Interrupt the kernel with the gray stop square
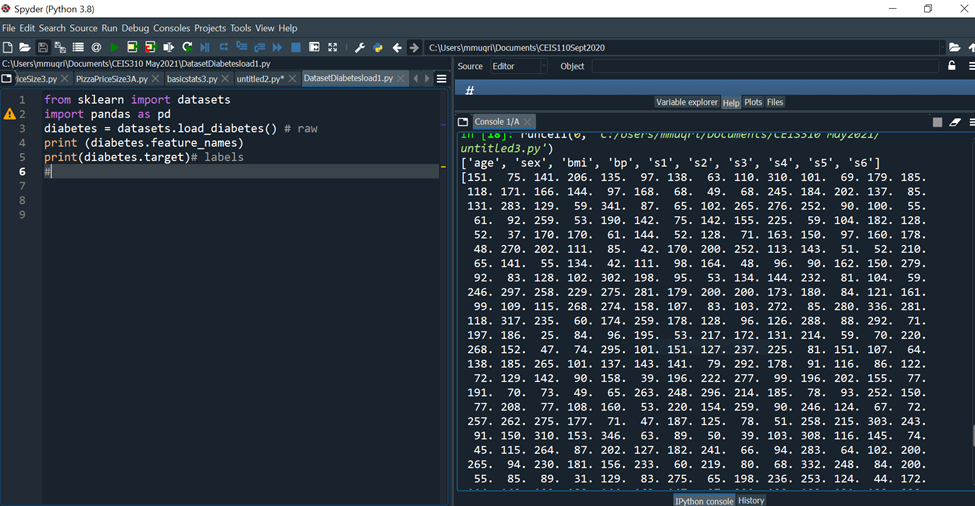The width and height of the screenshot is (975, 506). point(937,122)
